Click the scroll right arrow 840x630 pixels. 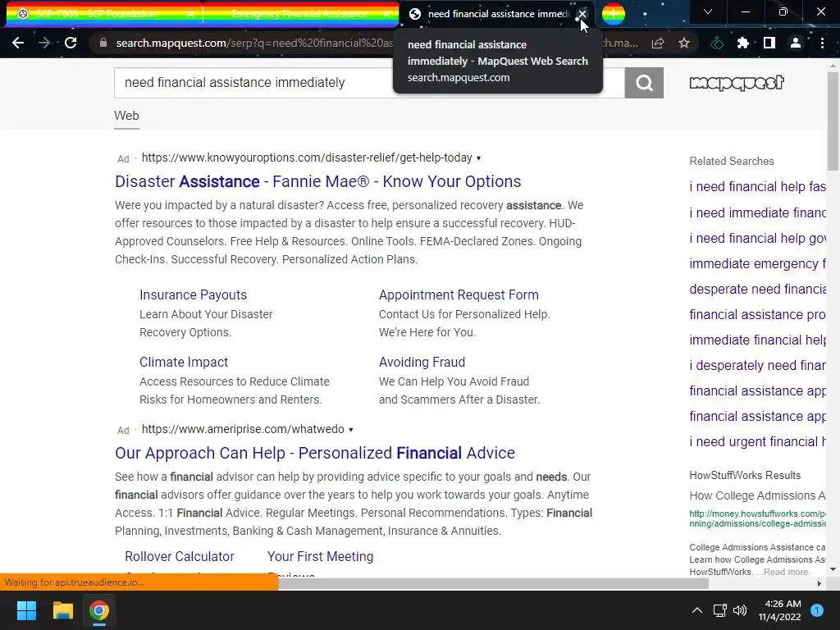click(x=819, y=583)
